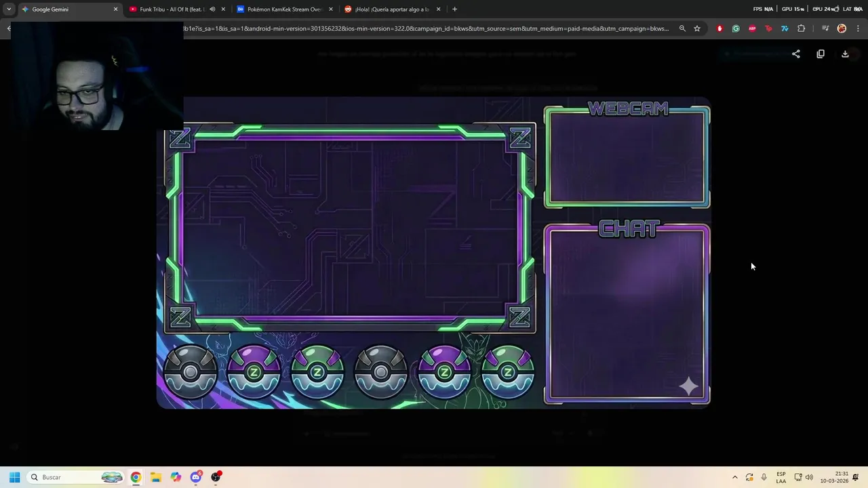This screenshot has height=488, width=868.
Task: Expand the hidden system tray icons
Action: click(734, 477)
